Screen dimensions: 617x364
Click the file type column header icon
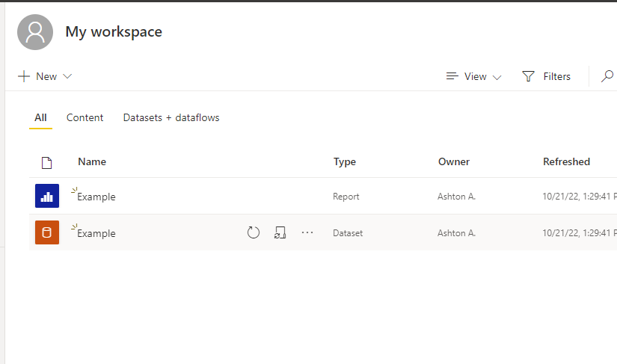tap(46, 162)
